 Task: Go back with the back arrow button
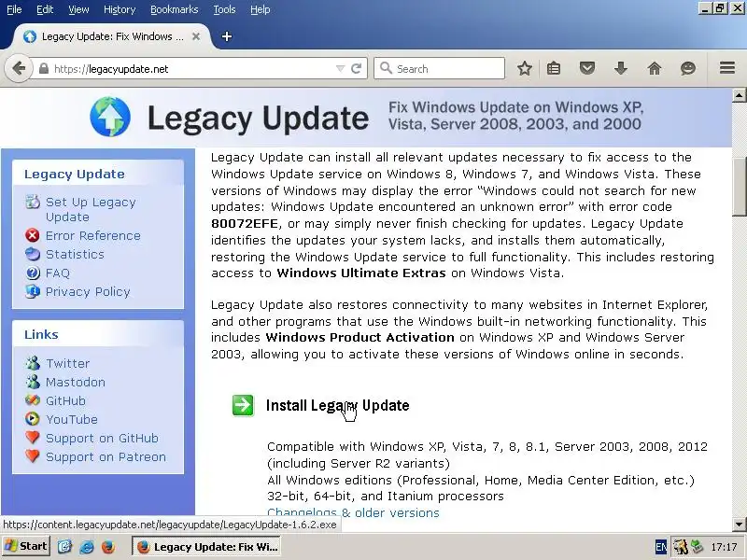[x=19, y=68]
